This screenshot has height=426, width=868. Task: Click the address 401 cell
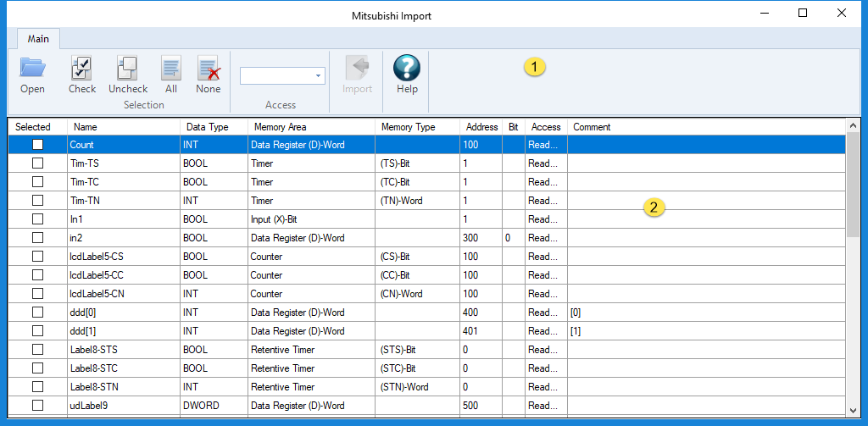(x=481, y=331)
